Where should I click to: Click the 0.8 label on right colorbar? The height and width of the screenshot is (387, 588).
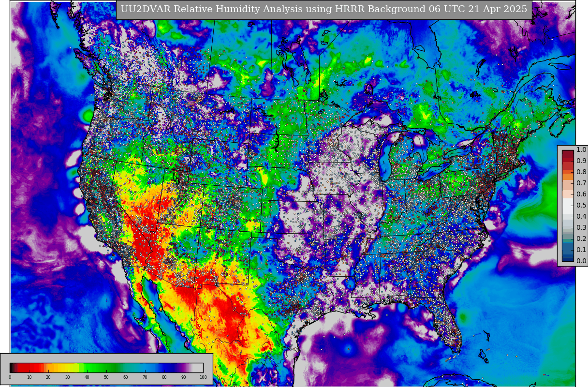(x=581, y=172)
